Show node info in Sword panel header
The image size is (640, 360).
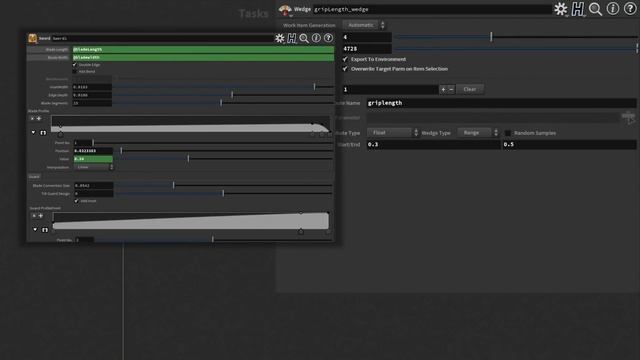coord(316,38)
